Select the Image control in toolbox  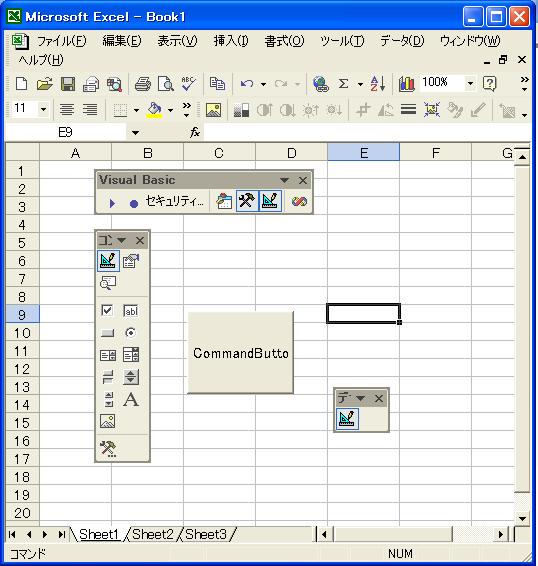click(x=108, y=421)
